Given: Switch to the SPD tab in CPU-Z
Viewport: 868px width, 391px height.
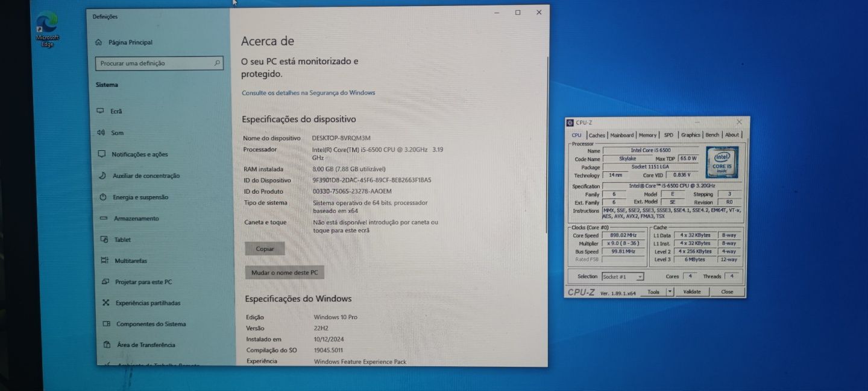Looking at the screenshot, I should 668,135.
